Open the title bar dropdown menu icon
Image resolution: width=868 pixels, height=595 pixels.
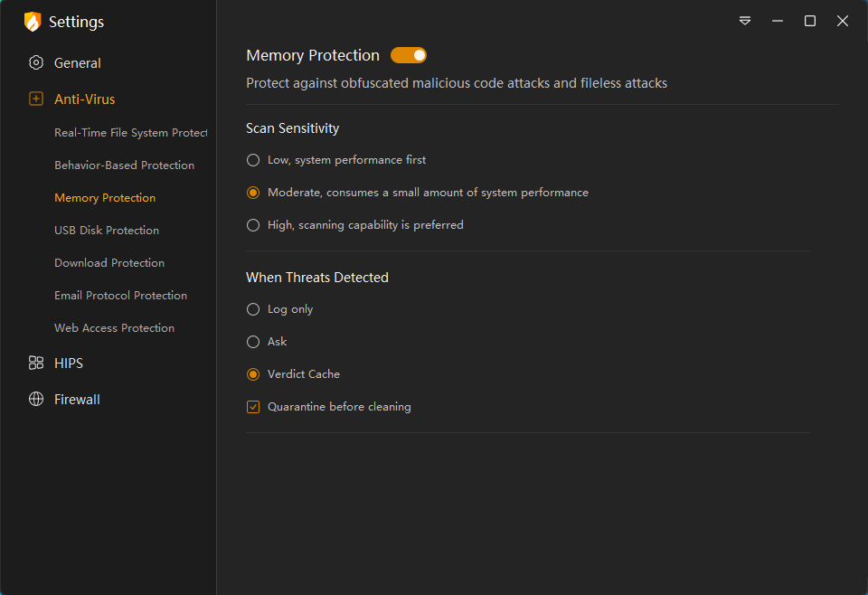(x=745, y=21)
